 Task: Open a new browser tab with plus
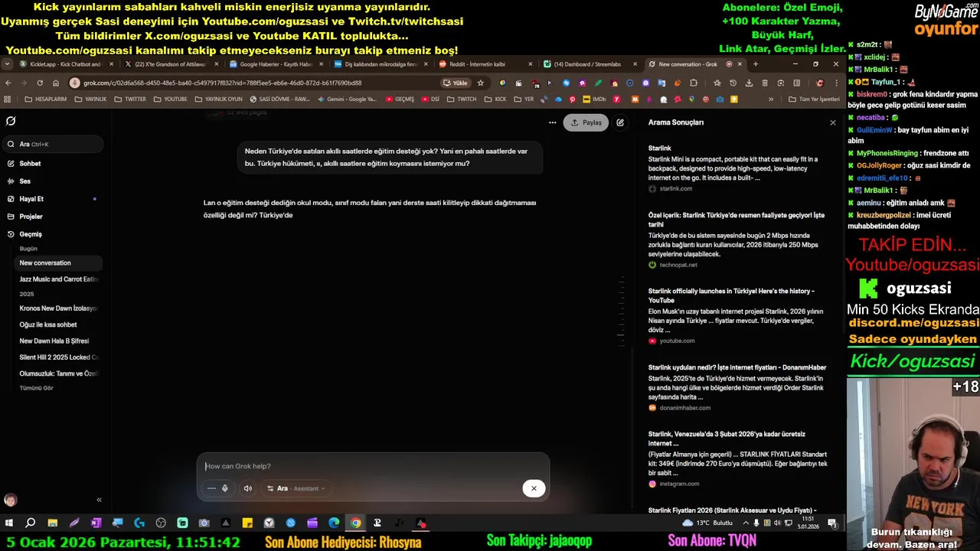click(756, 64)
